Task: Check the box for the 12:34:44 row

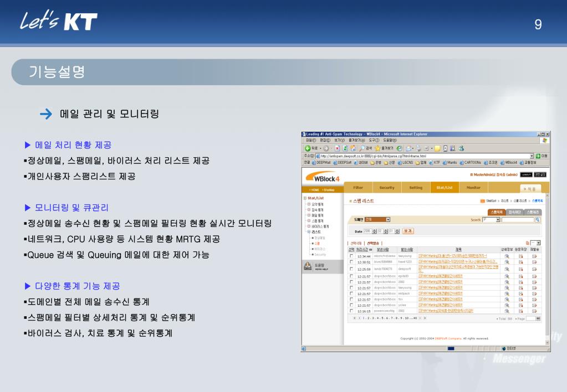Action: 351,256
